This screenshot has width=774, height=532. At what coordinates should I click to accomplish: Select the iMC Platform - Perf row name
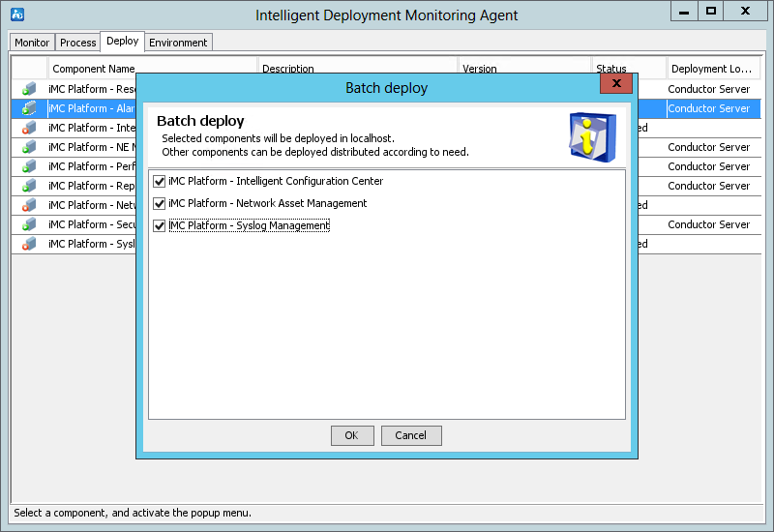[92, 166]
